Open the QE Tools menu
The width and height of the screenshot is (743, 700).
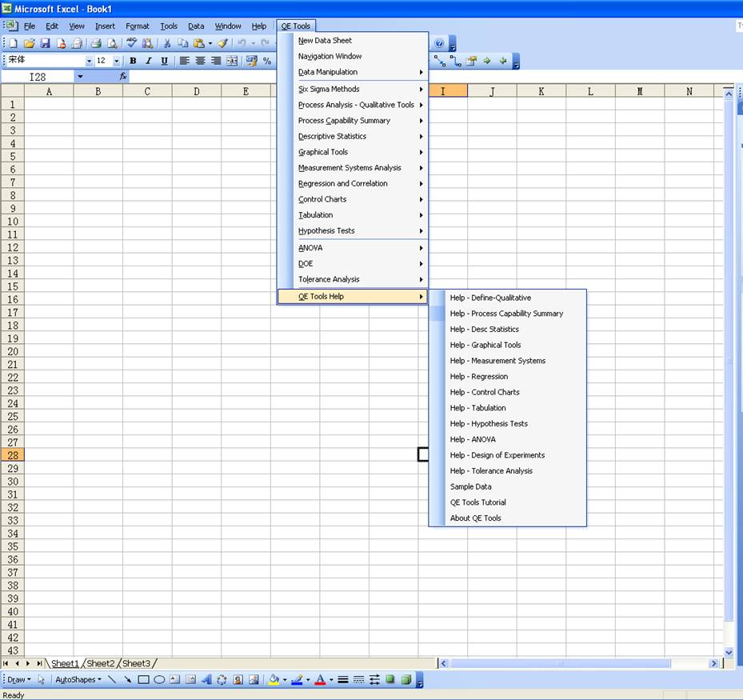[x=296, y=26]
